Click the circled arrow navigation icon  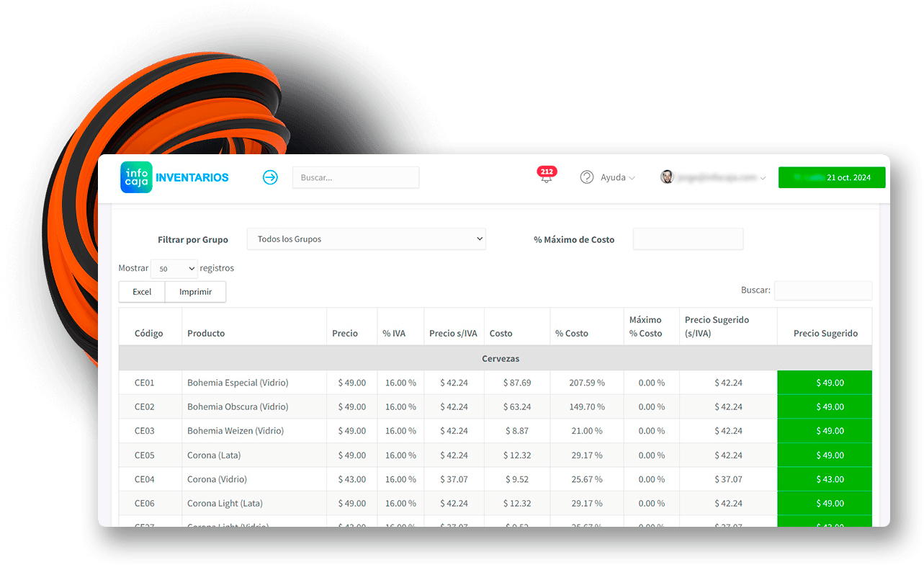[x=270, y=177]
